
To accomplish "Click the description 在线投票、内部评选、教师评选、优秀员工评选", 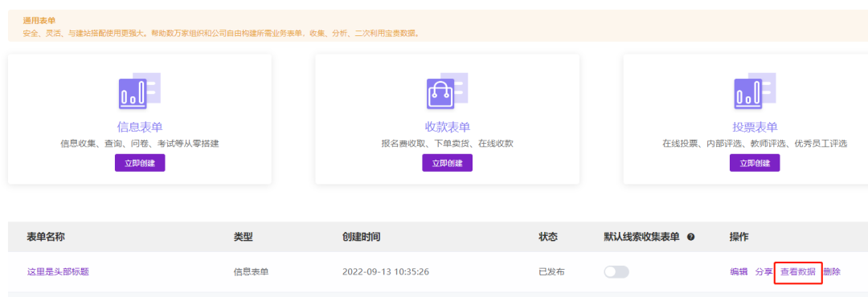I will point(755,144).
